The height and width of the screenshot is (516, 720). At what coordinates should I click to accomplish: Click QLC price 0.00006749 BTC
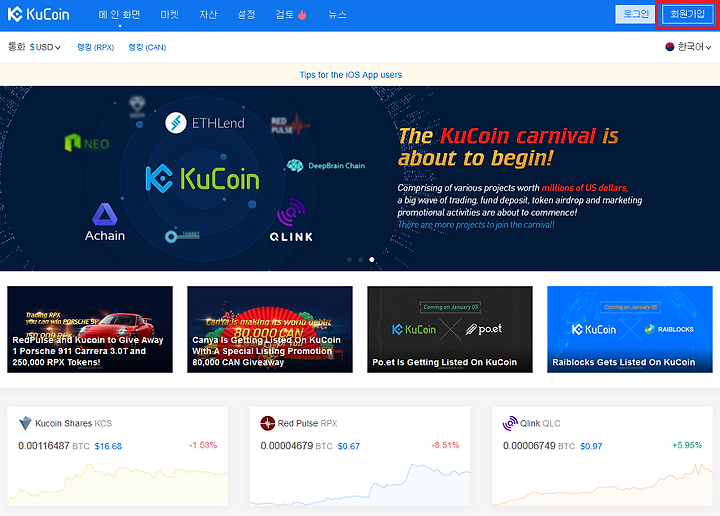(x=539, y=446)
